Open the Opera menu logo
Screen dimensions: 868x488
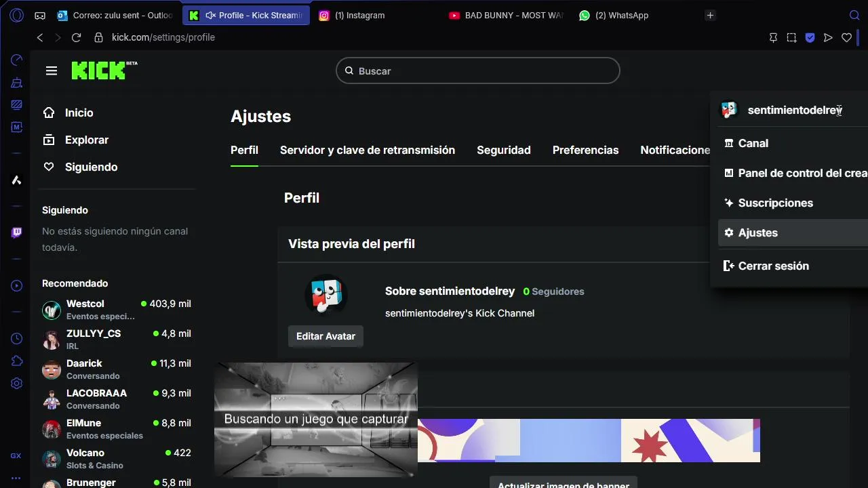point(16,15)
